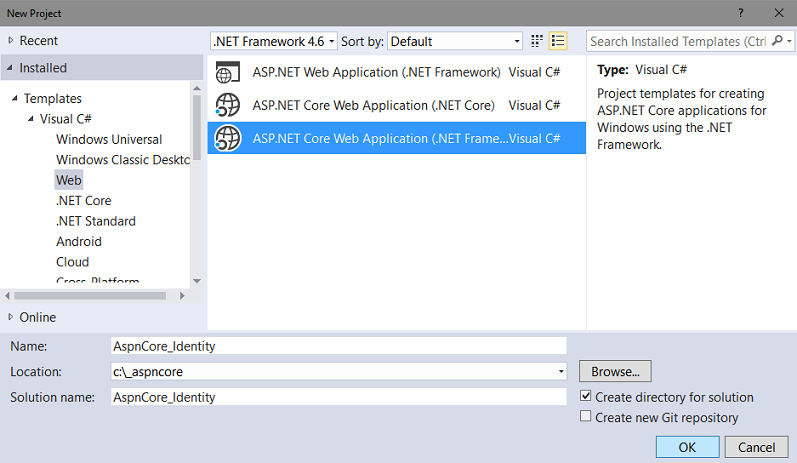Choose ASP.NET Core Web Application (.NET Core)
The image size is (797, 463).
pyautogui.click(x=396, y=105)
